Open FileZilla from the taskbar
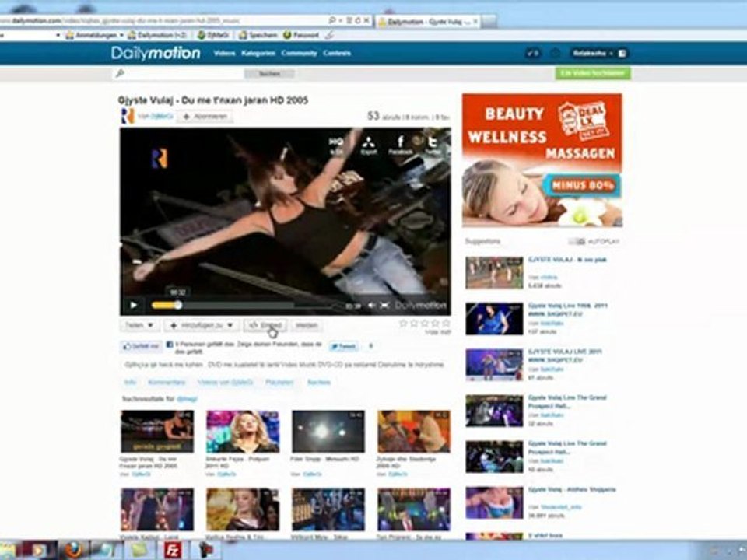Viewport: 747px width, 560px height. click(x=173, y=551)
